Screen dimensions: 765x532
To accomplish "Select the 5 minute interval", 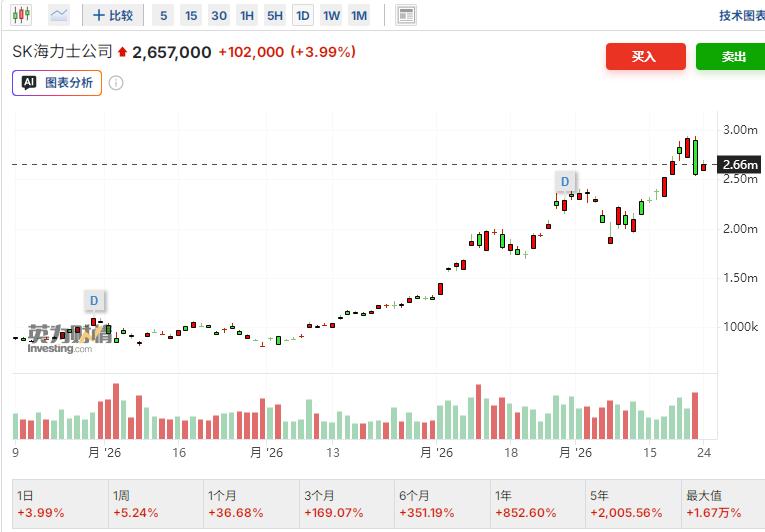I will pos(163,16).
